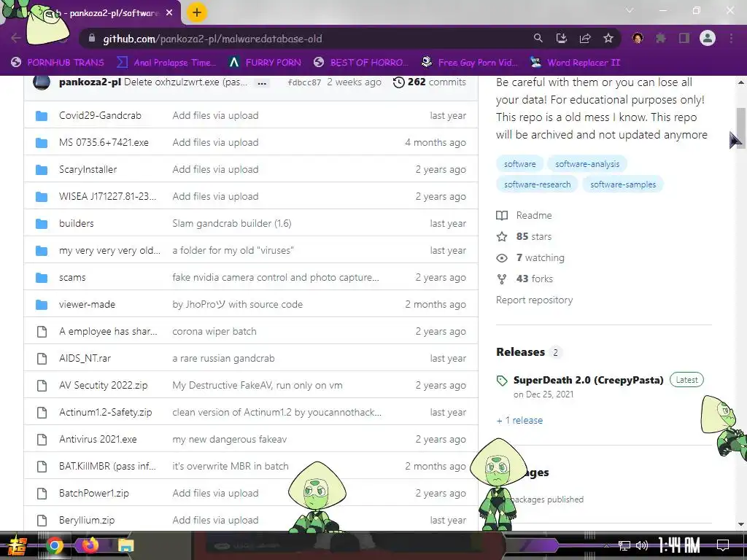Click the pankoza2-pl commit author avatar
The image size is (747, 560).
tap(42, 82)
